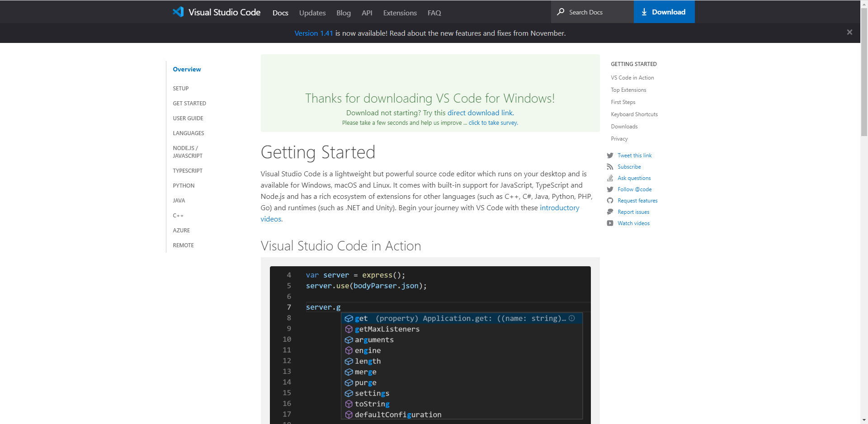This screenshot has width=868, height=424.
Task: Click the info icon on the get suggestion
Action: point(572,318)
